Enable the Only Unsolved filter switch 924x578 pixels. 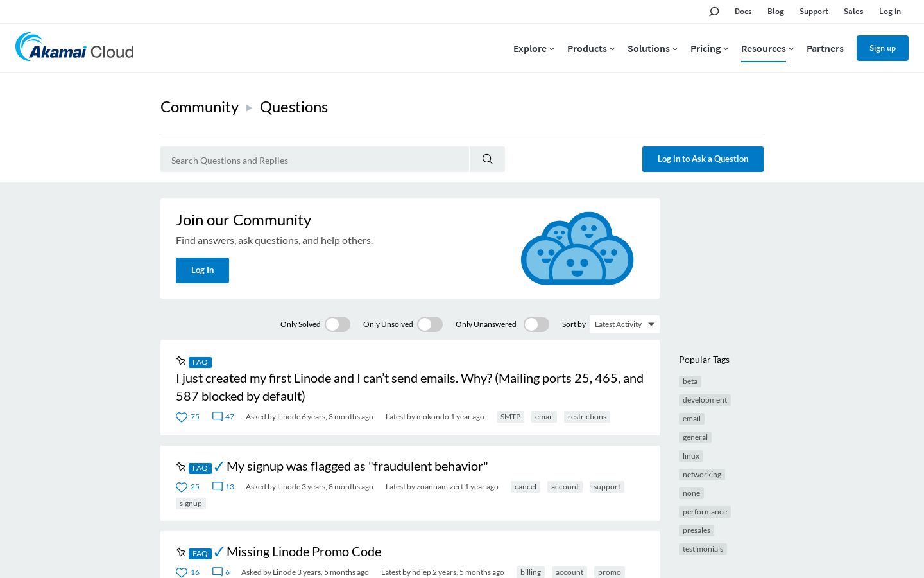tap(430, 324)
